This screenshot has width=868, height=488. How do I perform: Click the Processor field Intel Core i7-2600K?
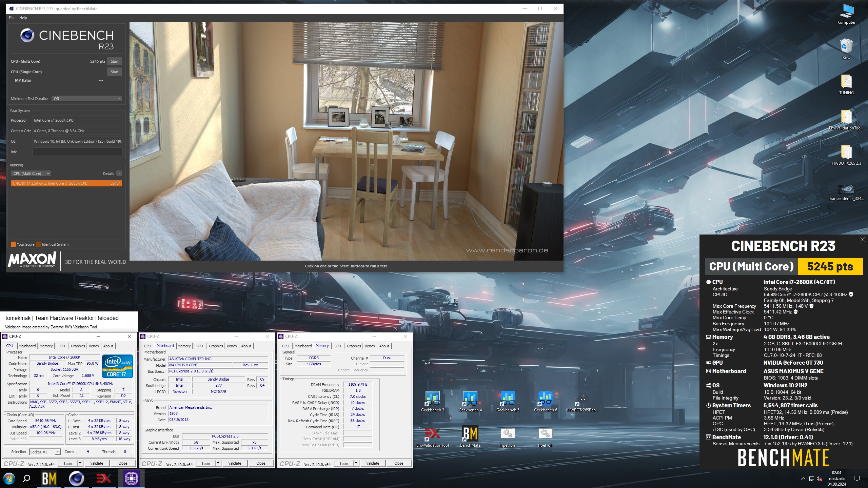pos(77,120)
